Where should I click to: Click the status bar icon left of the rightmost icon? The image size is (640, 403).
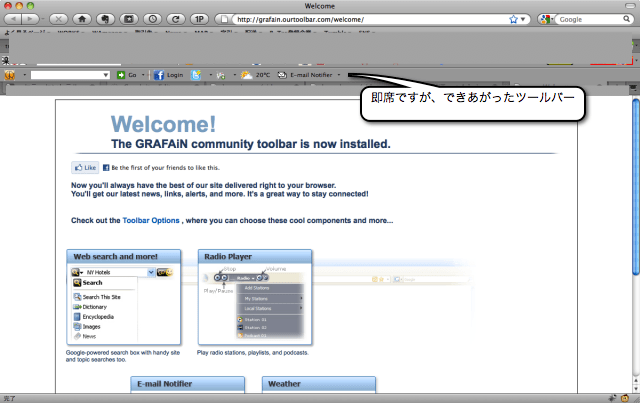click(612, 398)
